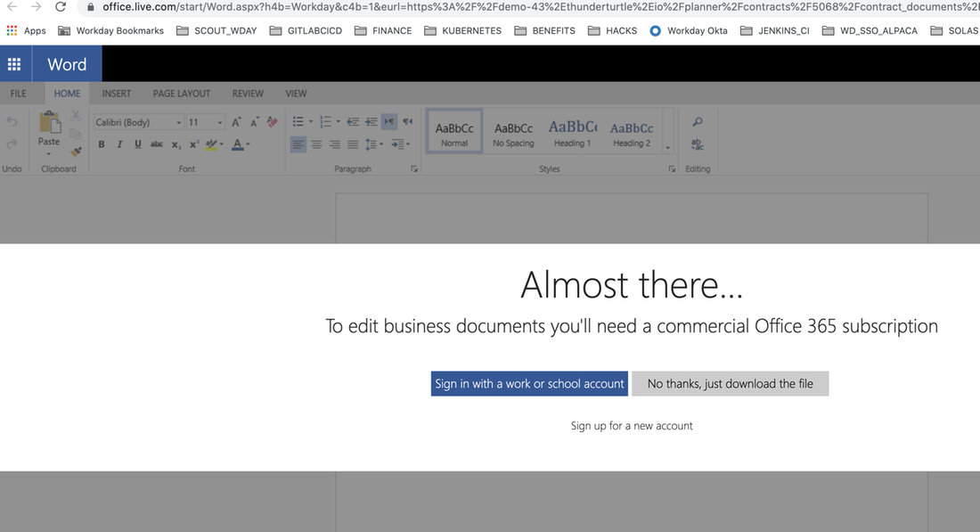
Task: Click Sign in with a work or school account
Action: pos(529,383)
